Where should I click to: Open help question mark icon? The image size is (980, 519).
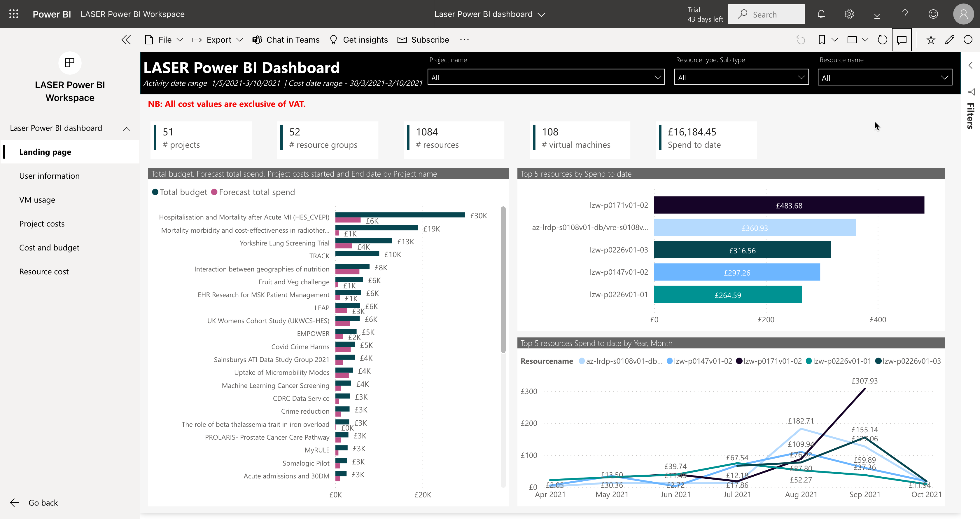coord(905,14)
